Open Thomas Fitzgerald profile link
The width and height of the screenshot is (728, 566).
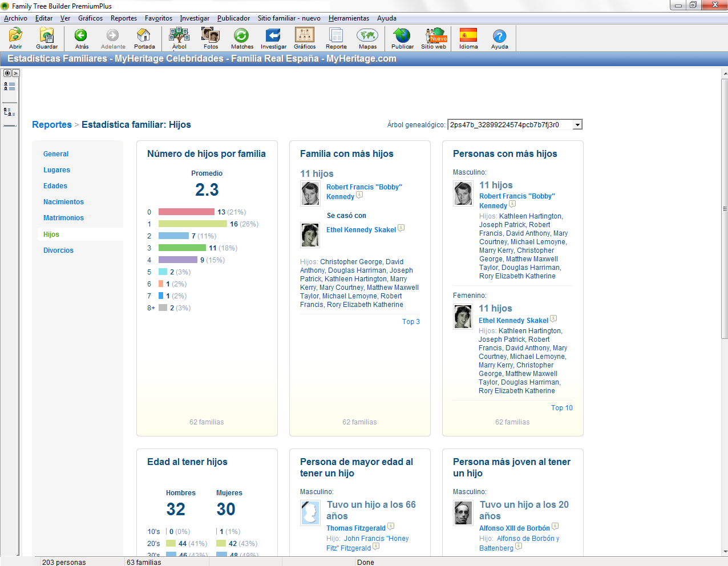point(356,528)
